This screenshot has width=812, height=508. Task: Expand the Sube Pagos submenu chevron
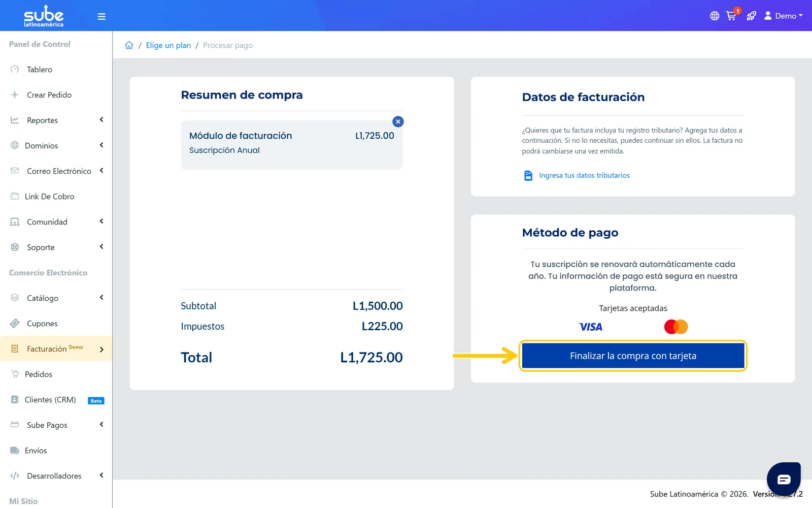click(101, 425)
